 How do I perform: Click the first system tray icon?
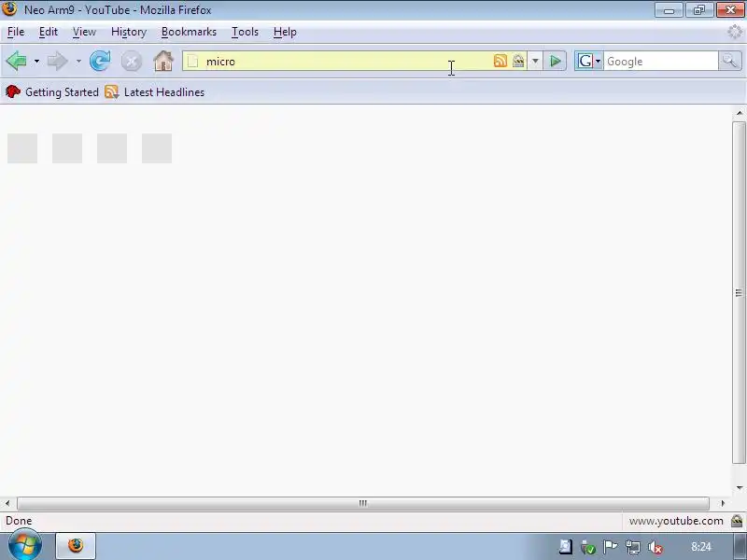click(x=566, y=547)
